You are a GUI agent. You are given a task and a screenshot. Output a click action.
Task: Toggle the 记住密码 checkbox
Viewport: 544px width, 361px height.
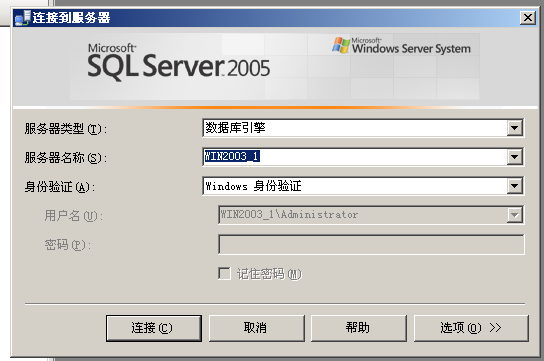tap(224, 273)
